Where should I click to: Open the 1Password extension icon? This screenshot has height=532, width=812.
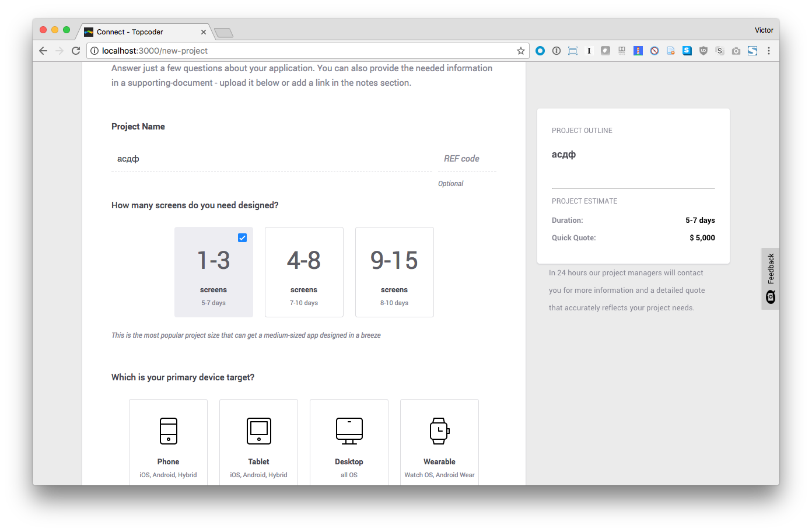(x=556, y=51)
